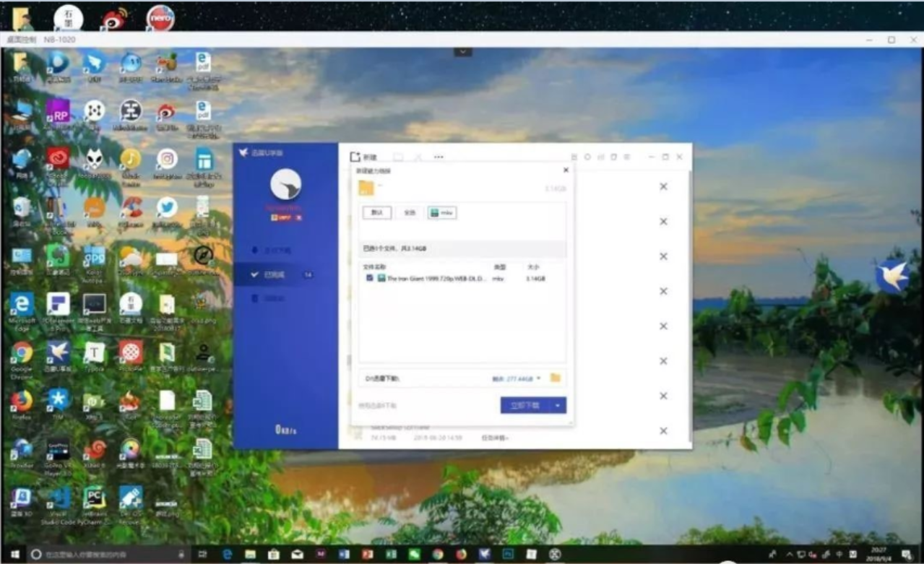This screenshot has width=924, height=564.
Task: Open the arrow beside the blue download button
Action: [558, 405]
